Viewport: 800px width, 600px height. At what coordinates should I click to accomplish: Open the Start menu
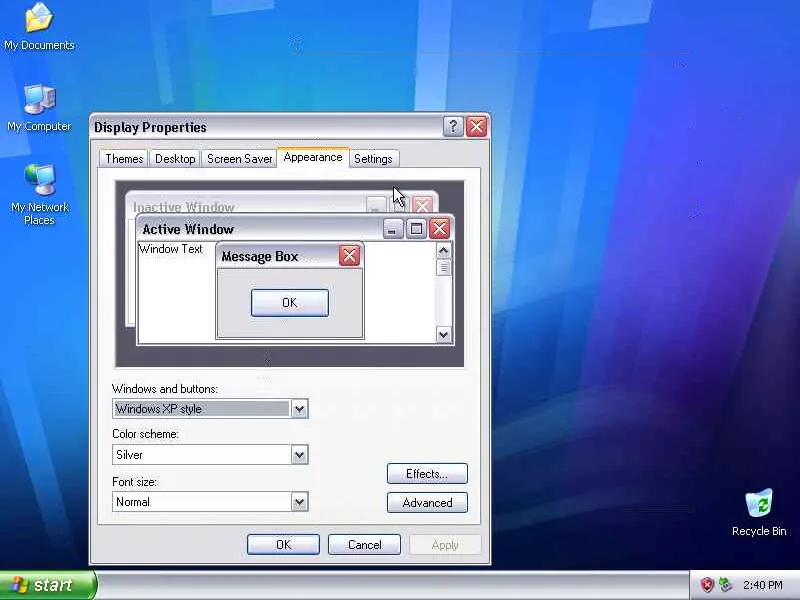pyautogui.click(x=47, y=585)
